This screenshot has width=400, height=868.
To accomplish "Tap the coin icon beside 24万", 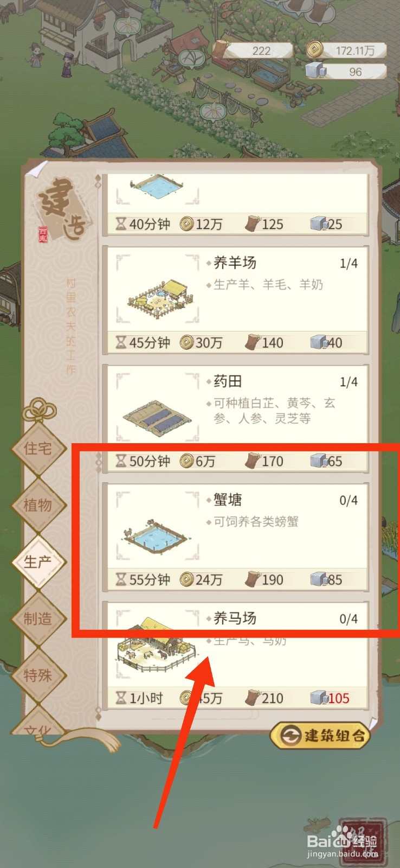I will 186,579.
